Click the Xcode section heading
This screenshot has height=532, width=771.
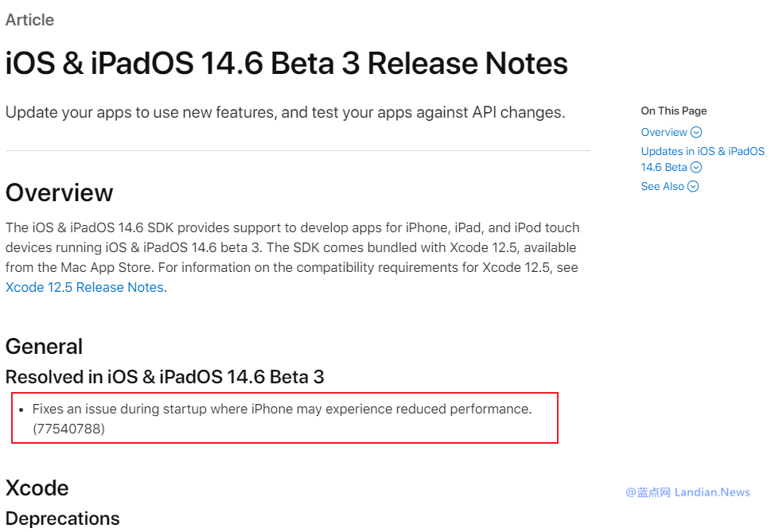[x=37, y=487]
